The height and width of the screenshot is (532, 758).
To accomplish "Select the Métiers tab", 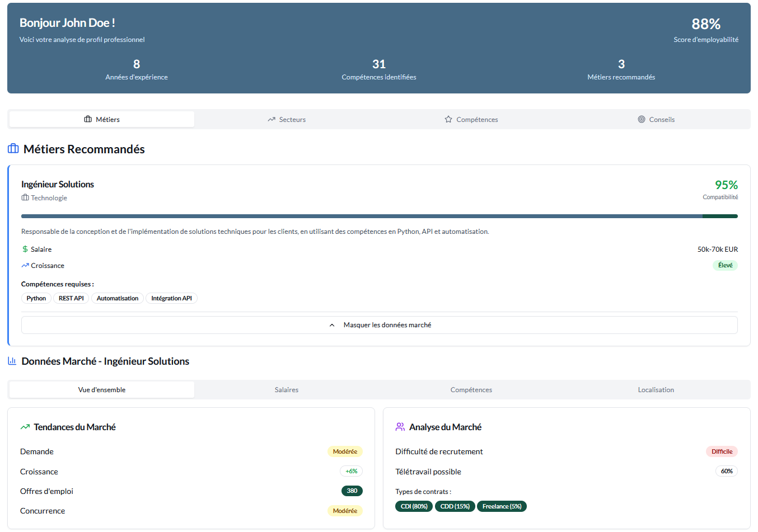I will (102, 119).
